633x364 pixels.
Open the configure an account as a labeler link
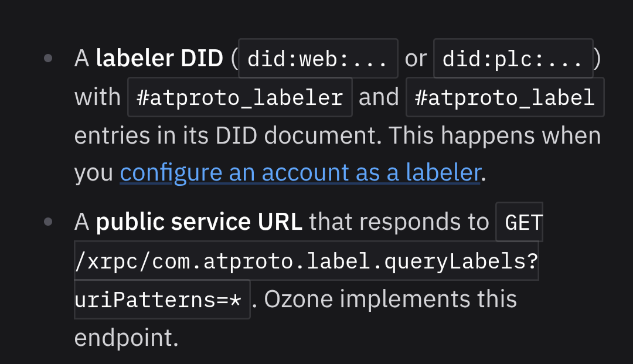(x=300, y=173)
